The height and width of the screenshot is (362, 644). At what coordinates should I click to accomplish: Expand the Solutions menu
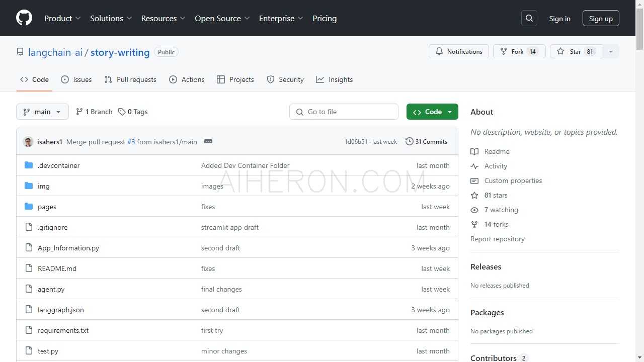click(x=111, y=18)
